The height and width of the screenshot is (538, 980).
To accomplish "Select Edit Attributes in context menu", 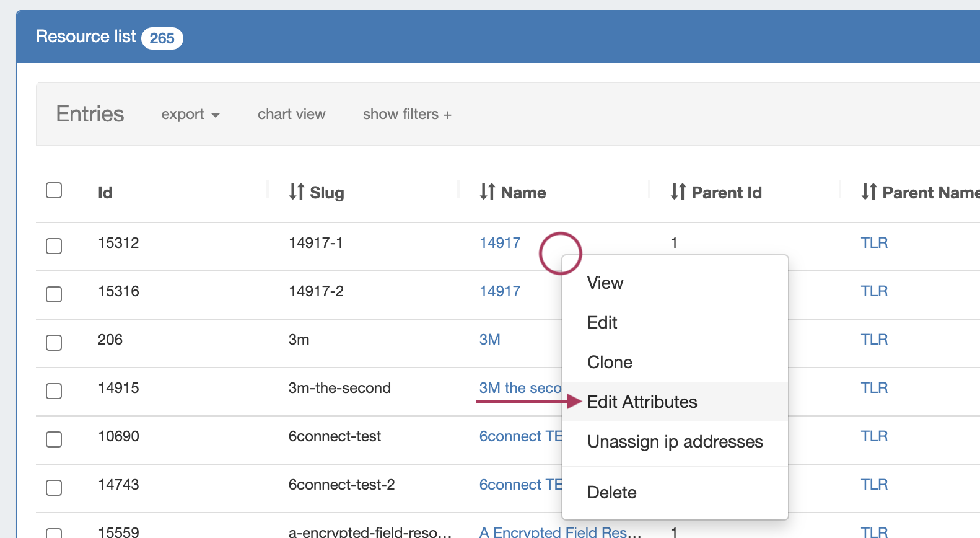I will coord(642,402).
